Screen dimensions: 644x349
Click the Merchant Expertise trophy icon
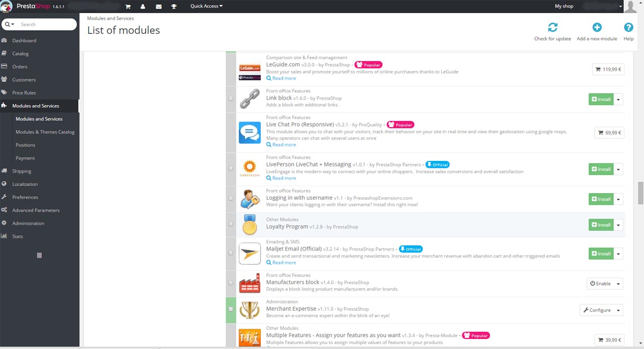(x=250, y=310)
